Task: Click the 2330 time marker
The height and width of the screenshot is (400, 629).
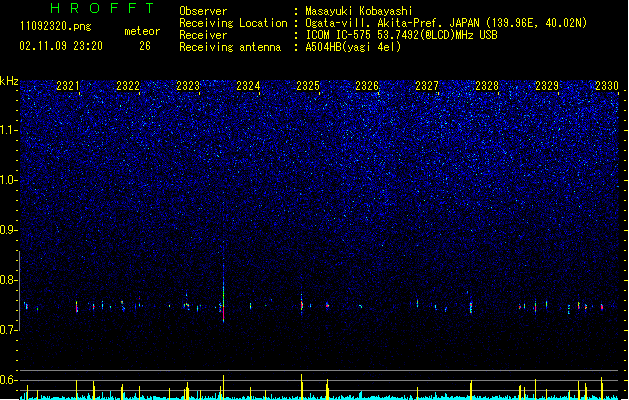Action: point(607,86)
